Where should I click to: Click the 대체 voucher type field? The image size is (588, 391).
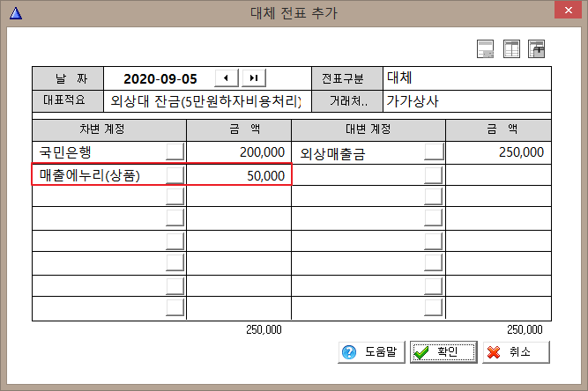[x=467, y=78]
